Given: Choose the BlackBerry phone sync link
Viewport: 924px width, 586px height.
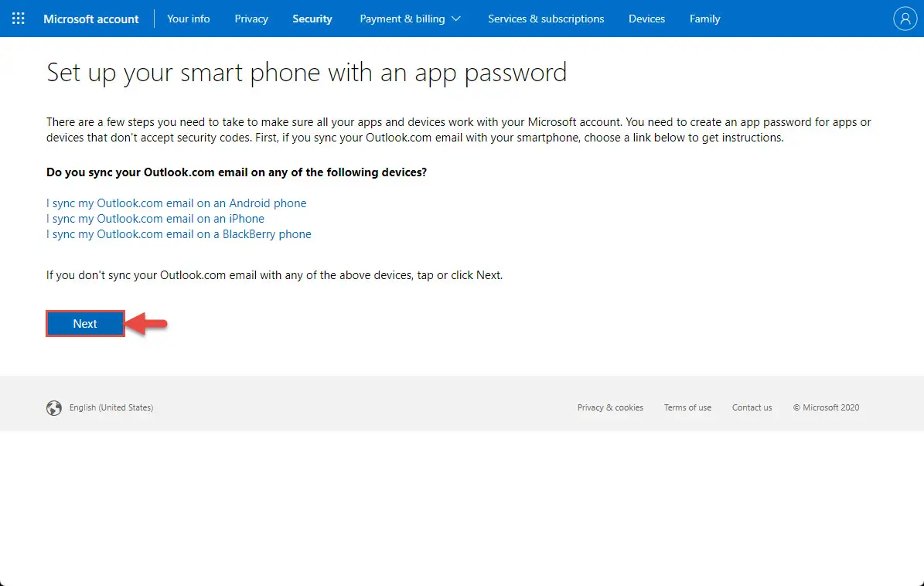Looking at the screenshot, I should [179, 233].
